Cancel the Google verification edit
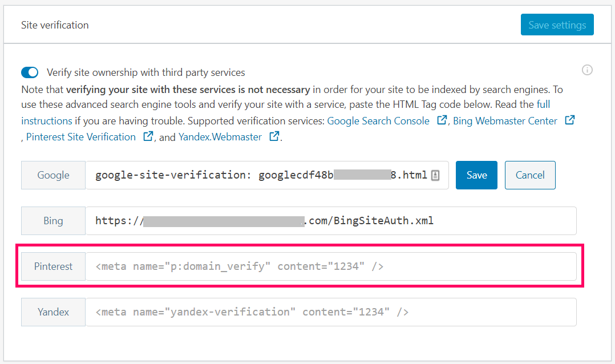 click(x=530, y=175)
